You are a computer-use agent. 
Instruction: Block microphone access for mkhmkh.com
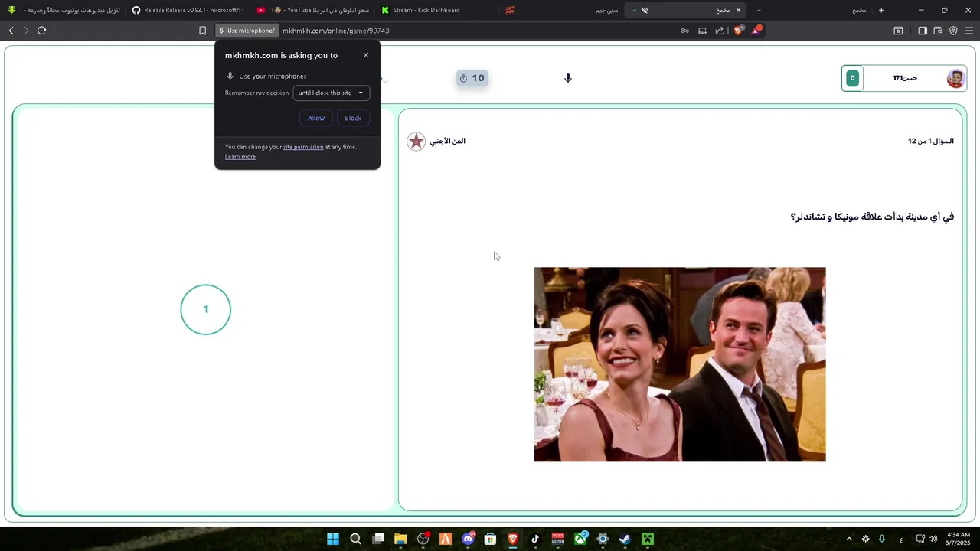coord(353,118)
